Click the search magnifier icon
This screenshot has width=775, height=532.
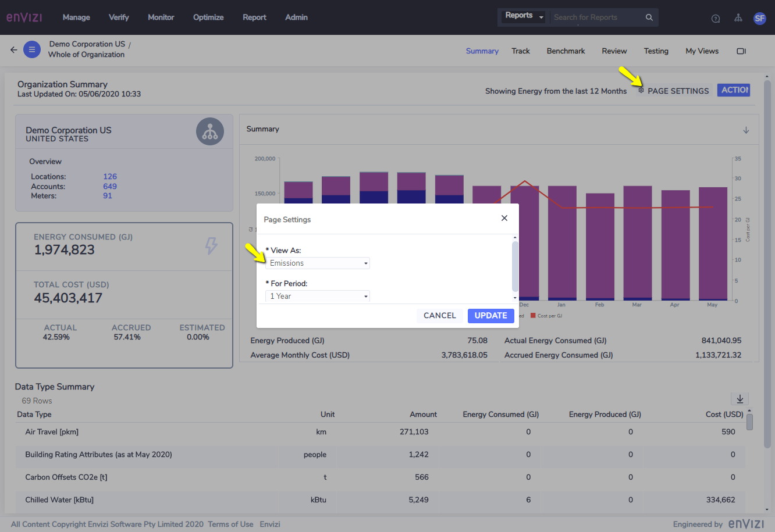click(x=649, y=17)
